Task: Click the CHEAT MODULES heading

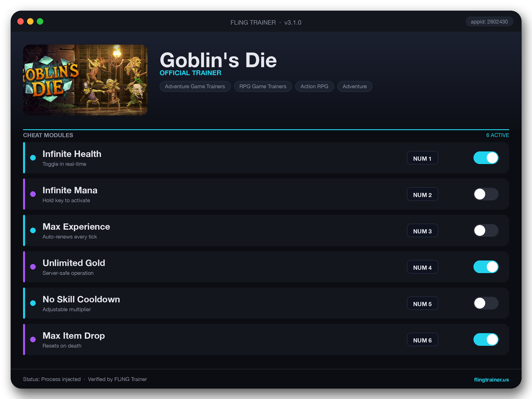Action: pos(48,135)
